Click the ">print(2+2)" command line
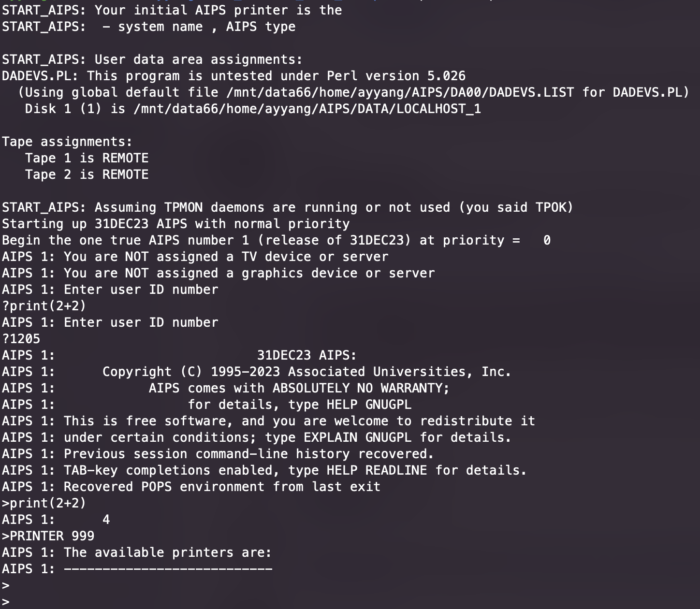This screenshot has height=609, width=700. [44, 503]
